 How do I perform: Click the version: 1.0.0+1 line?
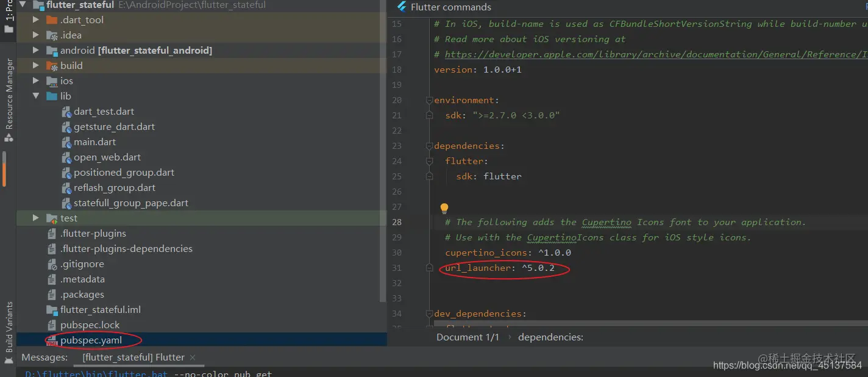pyautogui.click(x=477, y=70)
